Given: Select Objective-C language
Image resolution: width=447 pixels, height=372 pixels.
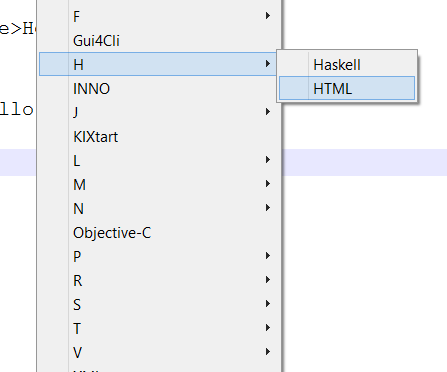Looking at the screenshot, I should tap(159, 232).
